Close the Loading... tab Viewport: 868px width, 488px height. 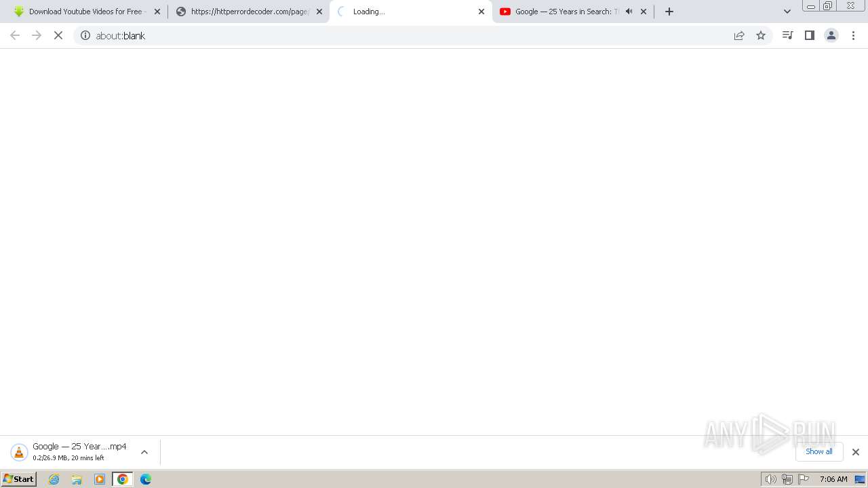click(x=481, y=12)
